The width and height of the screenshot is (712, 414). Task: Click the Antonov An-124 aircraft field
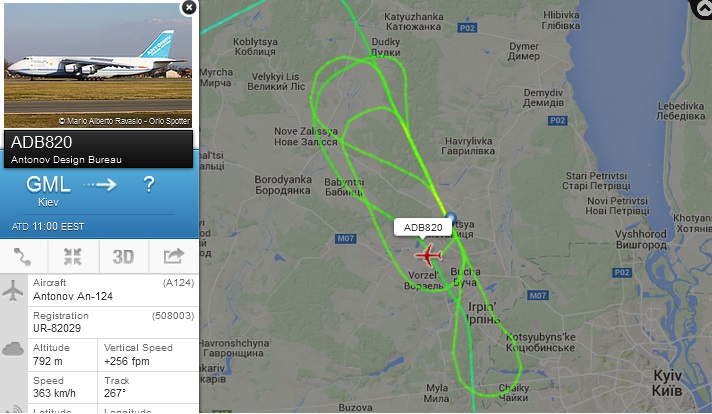114,290
